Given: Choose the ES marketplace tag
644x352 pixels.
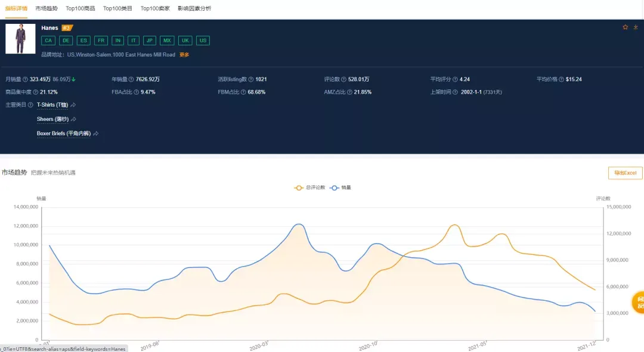Looking at the screenshot, I should click(83, 41).
